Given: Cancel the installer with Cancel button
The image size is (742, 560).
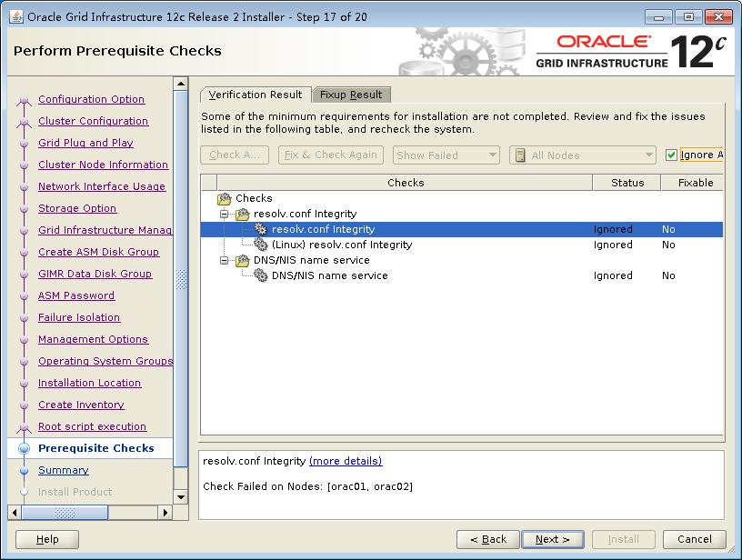Looking at the screenshot, I should tap(694, 539).
